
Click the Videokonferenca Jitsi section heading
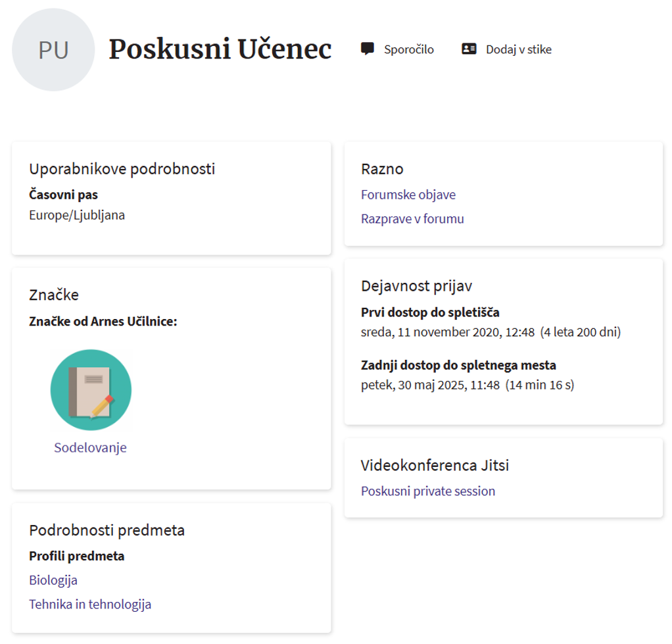tap(435, 466)
